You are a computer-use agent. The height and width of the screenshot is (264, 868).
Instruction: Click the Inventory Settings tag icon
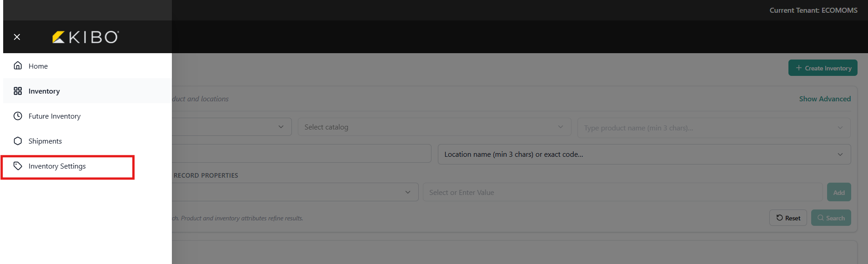tap(18, 166)
